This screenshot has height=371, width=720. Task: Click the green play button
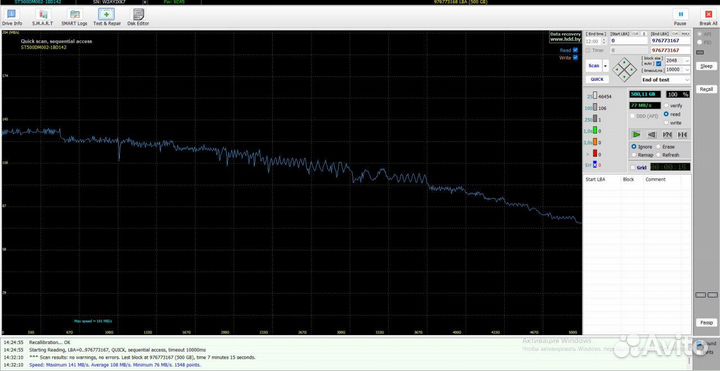[636, 135]
